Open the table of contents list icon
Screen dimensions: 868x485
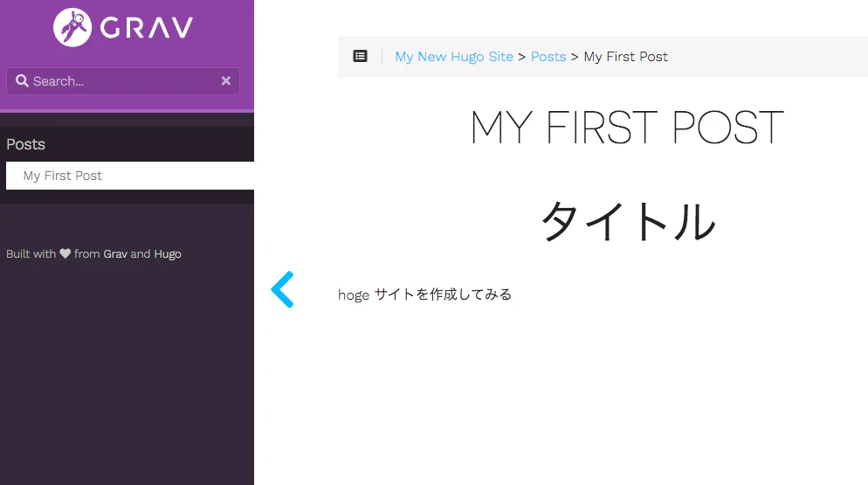[361, 56]
